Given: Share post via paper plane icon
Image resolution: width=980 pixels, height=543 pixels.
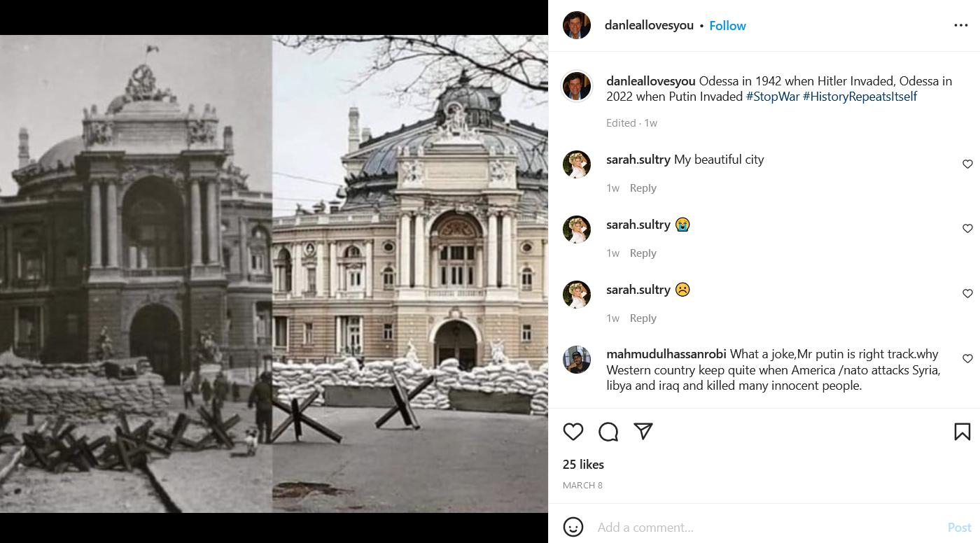Looking at the screenshot, I should point(643,432).
